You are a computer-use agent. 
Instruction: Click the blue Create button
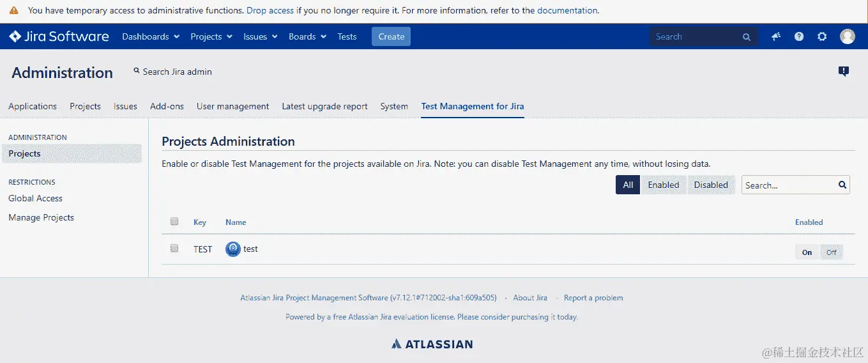(x=391, y=36)
